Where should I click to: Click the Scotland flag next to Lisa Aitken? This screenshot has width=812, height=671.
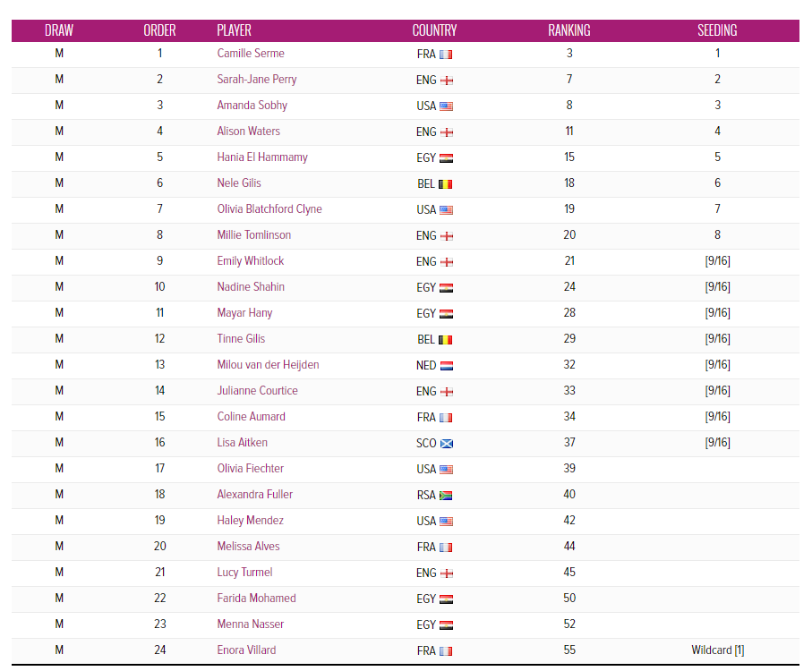(446, 444)
